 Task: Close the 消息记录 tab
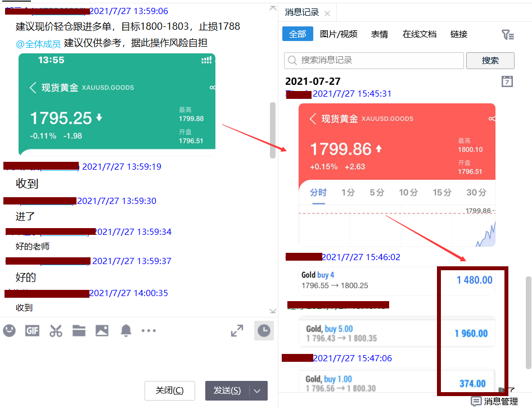pyautogui.click(x=327, y=13)
